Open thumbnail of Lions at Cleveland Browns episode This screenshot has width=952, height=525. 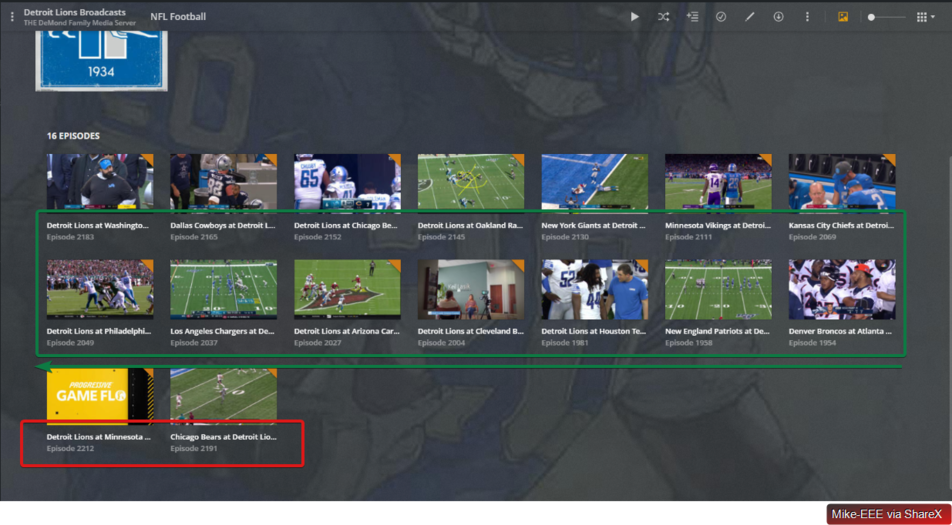pos(471,290)
